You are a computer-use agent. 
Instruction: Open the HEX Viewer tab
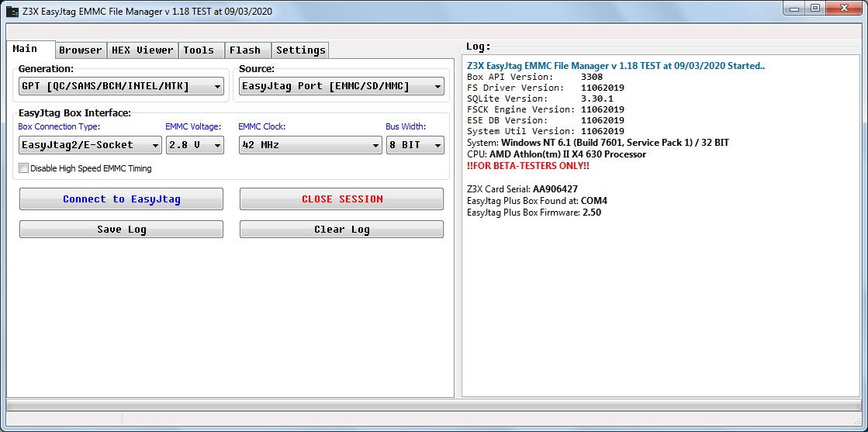(x=143, y=50)
